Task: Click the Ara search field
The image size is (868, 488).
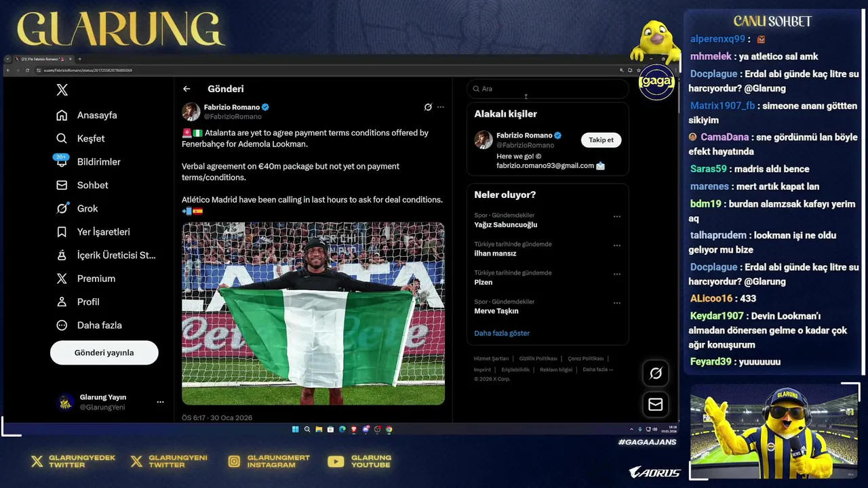Action: coord(548,89)
